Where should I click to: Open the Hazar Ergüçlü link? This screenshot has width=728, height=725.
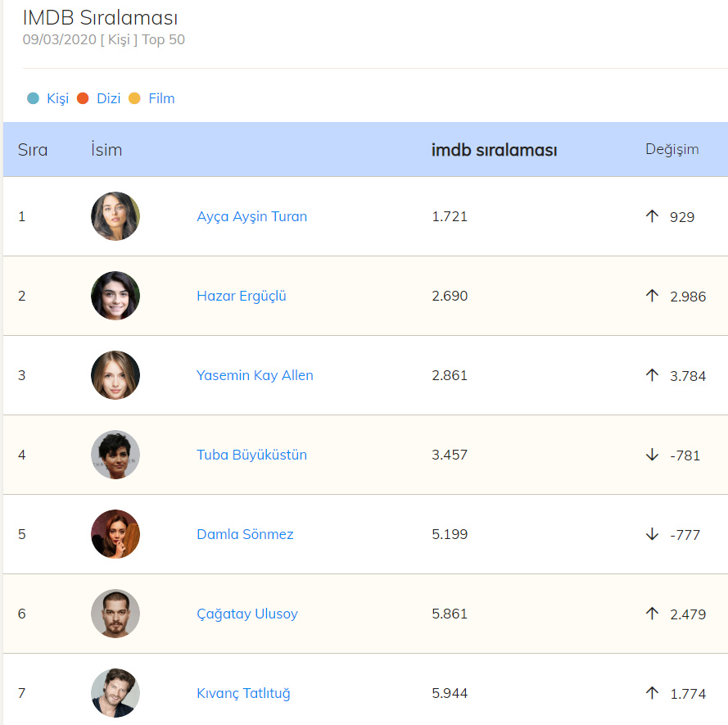(242, 297)
